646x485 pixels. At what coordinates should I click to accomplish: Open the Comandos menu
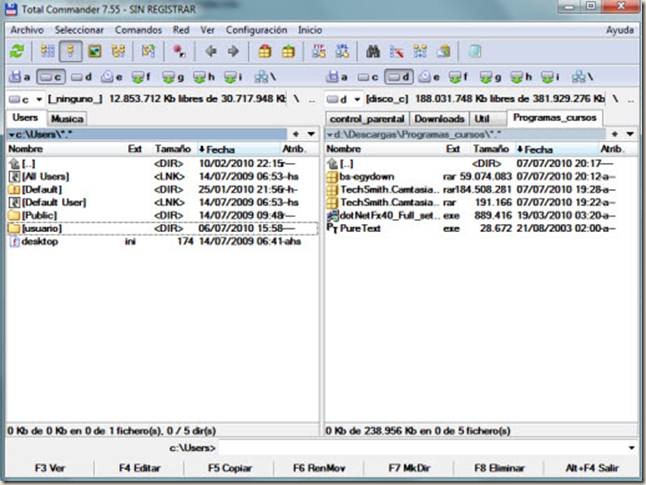click(138, 30)
